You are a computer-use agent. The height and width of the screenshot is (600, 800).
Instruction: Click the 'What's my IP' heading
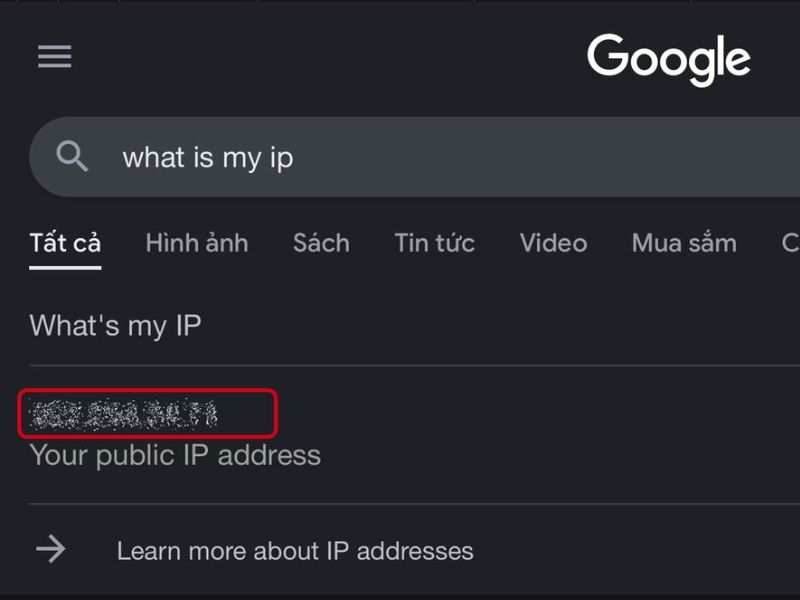click(116, 325)
